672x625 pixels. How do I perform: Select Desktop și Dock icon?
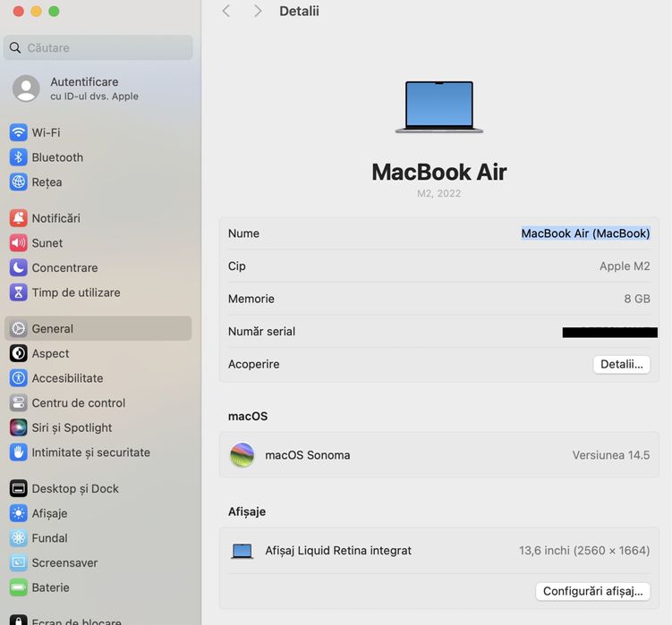(19, 488)
